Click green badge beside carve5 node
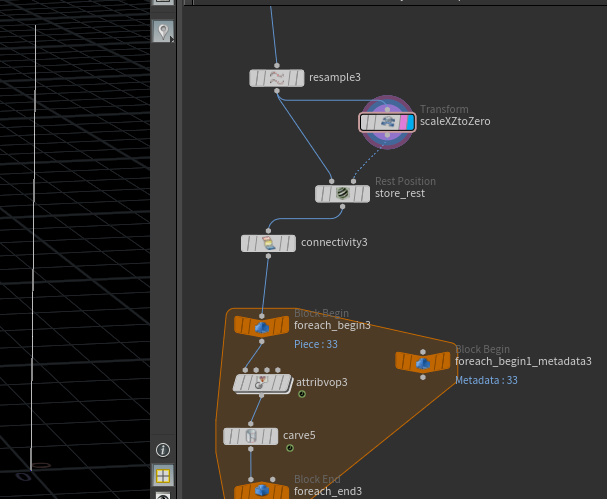 290,448
